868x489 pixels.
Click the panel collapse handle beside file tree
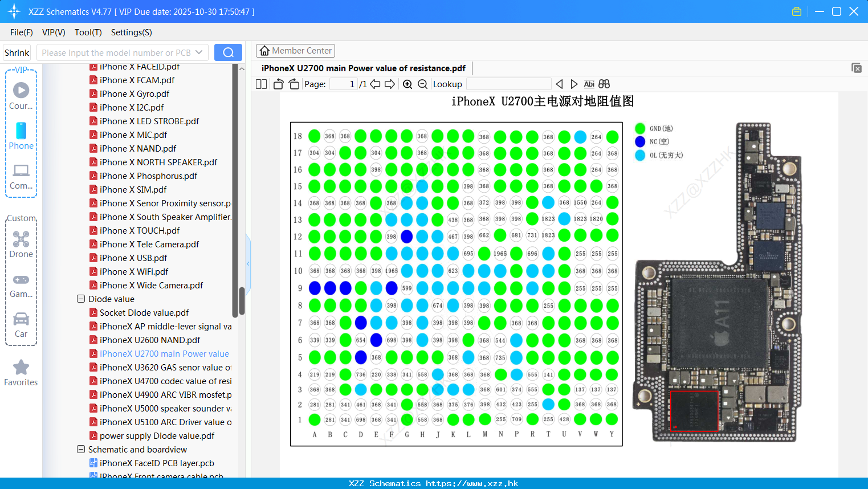tap(248, 263)
